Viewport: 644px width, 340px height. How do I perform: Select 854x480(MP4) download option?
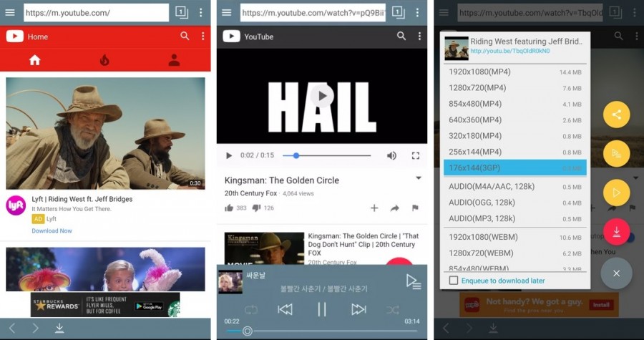pos(515,104)
